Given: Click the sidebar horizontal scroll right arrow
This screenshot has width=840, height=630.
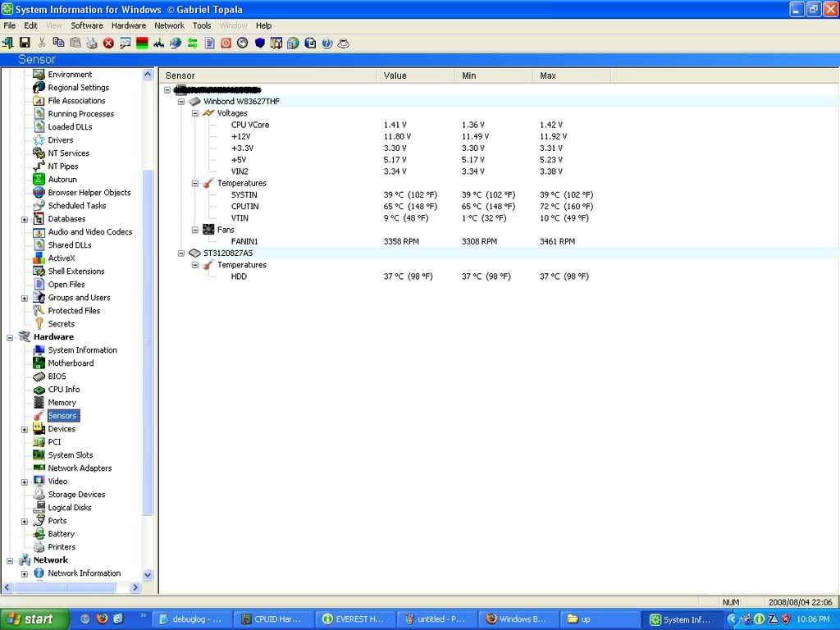Looking at the screenshot, I should (x=135, y=587).
